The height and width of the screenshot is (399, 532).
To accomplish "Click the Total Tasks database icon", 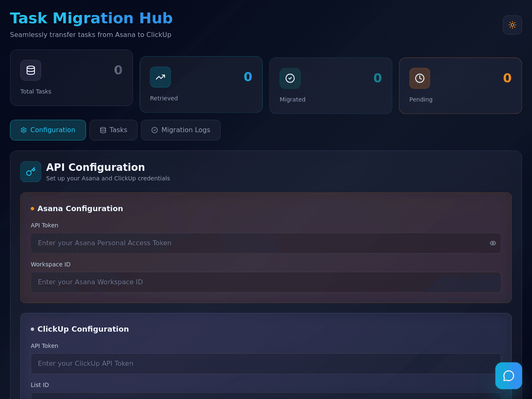I will point(31,70).
